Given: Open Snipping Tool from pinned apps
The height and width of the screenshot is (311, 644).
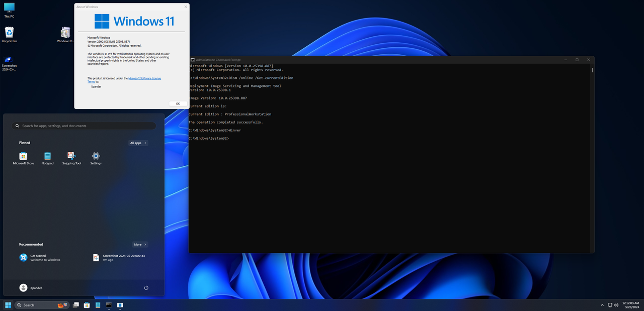Looking at the screenshot, I should (x=71, y=158).
